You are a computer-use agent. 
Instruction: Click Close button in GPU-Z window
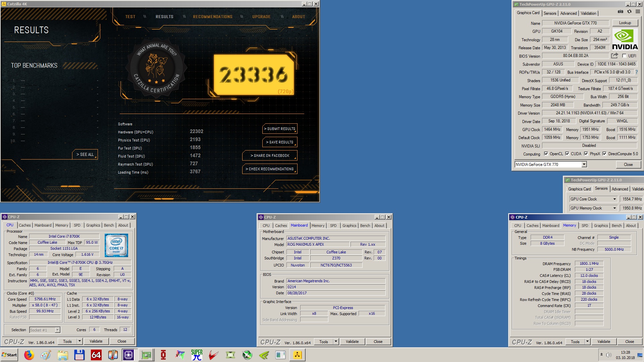coord(628,165)
